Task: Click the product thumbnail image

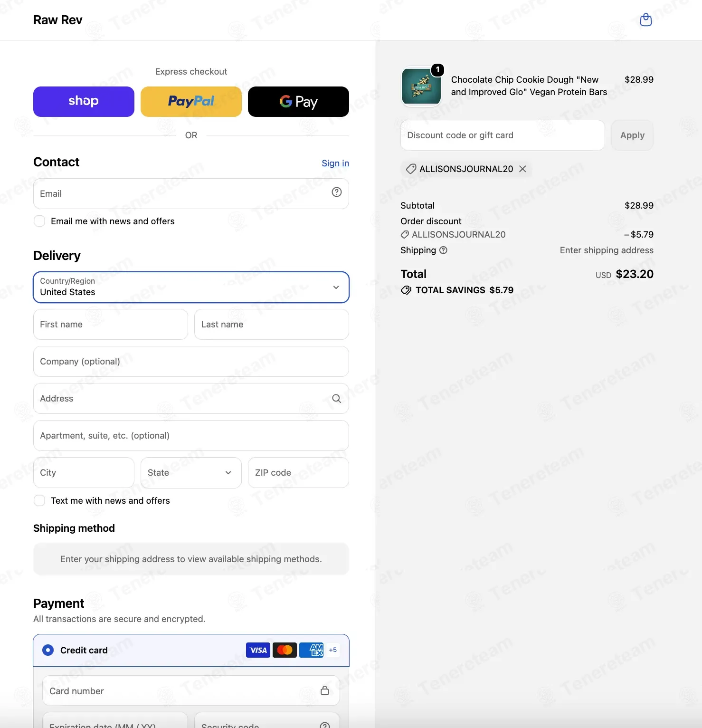Action: click(x=421, y=86)
